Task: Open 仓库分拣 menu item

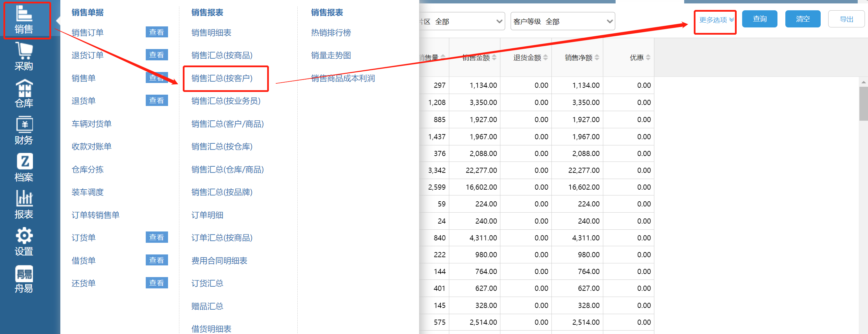Action: (87, 169)
